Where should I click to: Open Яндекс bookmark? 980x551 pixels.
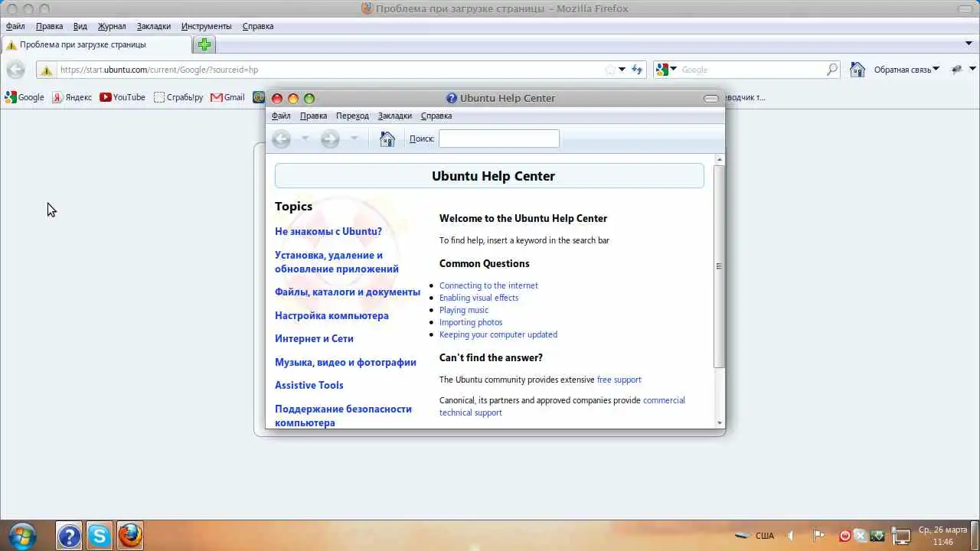tap(72, 97)
